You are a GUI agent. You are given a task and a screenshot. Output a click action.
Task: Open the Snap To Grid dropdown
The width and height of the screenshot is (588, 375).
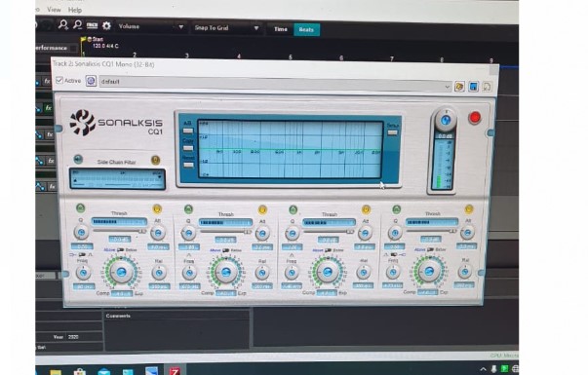point(226,28)
